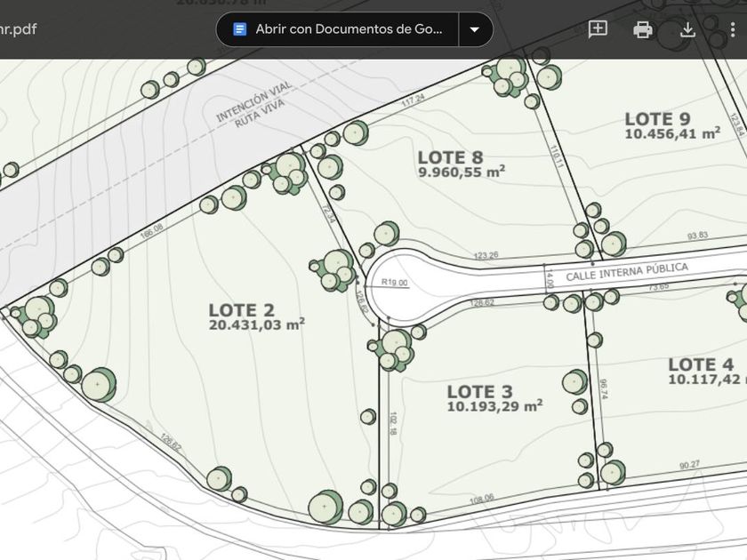Click the 'LOTE 8' label
Image resolution: width=747 pixels, height=560 pixels.
click(x=450, y=157)
